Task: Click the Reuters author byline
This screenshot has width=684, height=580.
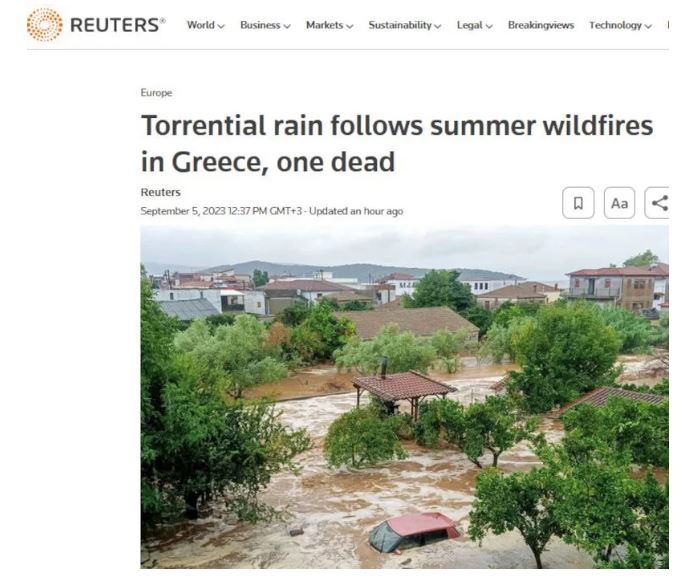Action: coord(161,192)
